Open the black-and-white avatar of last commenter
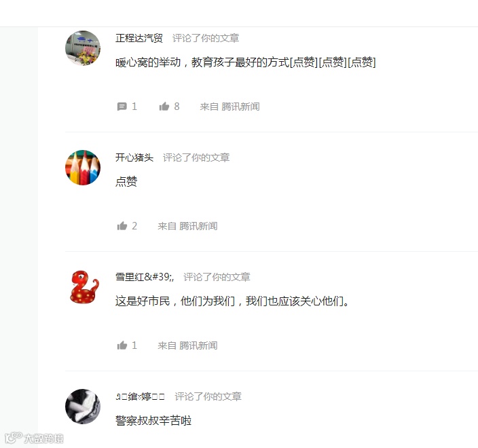Image resolution: width=478 pixels, height=448 pixels. pos(83,406)
